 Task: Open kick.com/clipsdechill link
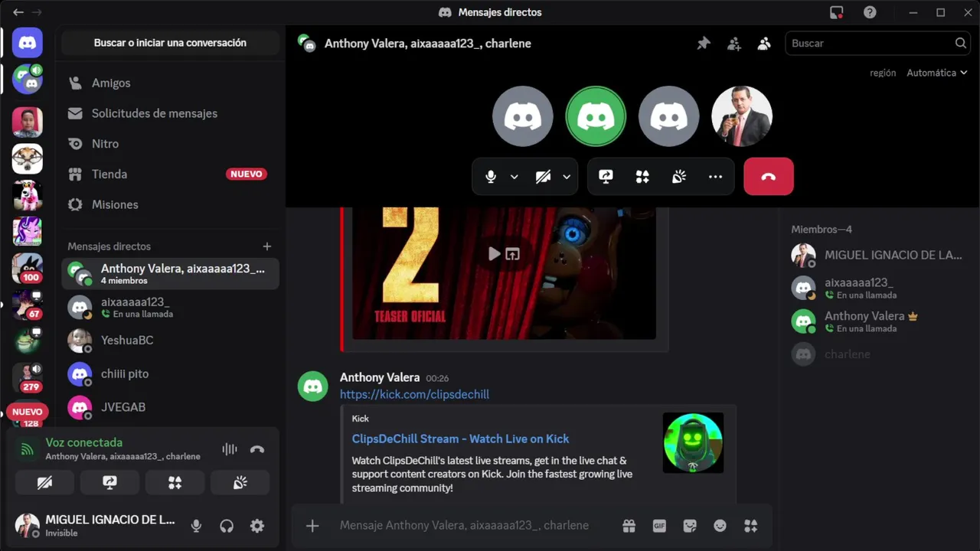(414, 394)
